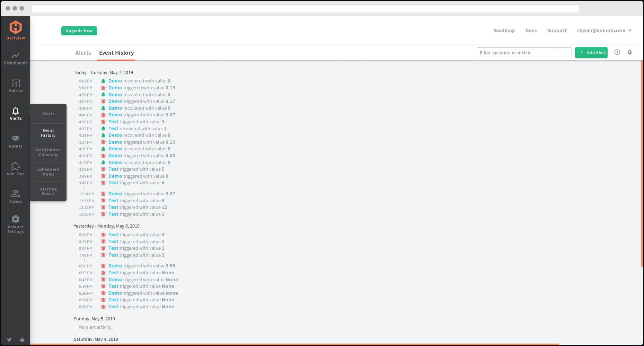Open Demo link at 6:43 PM event
The width and height of the screenshot is (644, 346).
tap(115, 280)
